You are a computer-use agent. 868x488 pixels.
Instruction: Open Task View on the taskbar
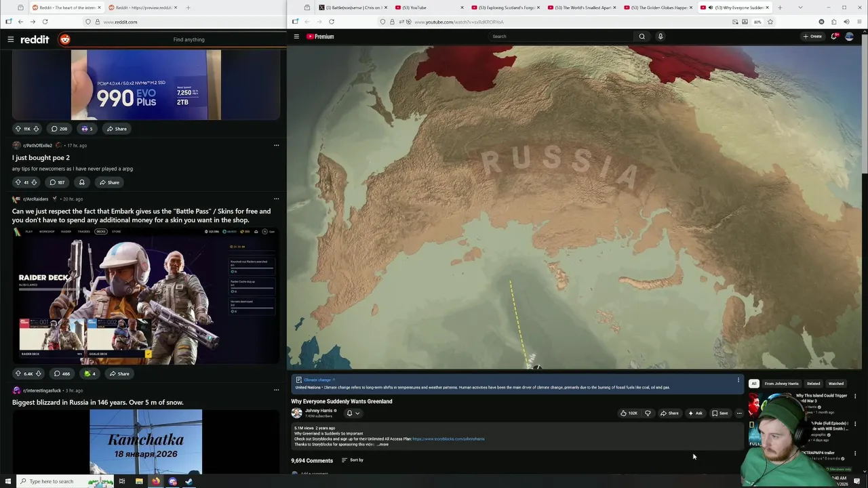[x=122, y=481]
